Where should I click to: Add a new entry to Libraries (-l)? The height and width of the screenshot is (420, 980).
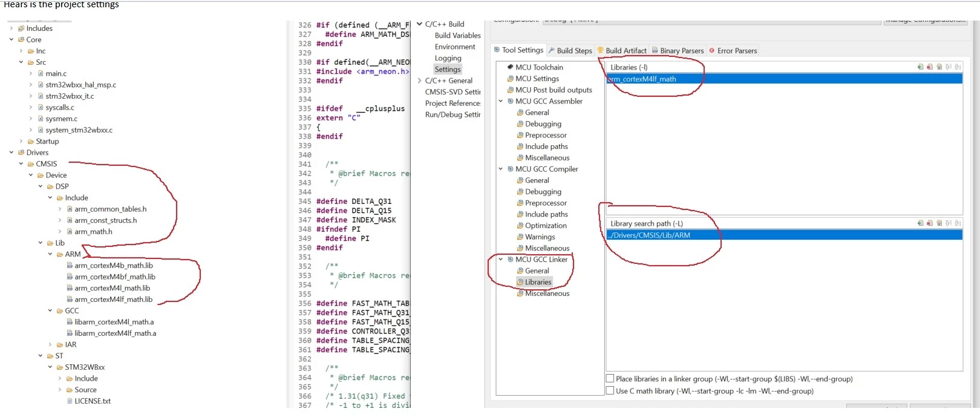coord(920,67)
